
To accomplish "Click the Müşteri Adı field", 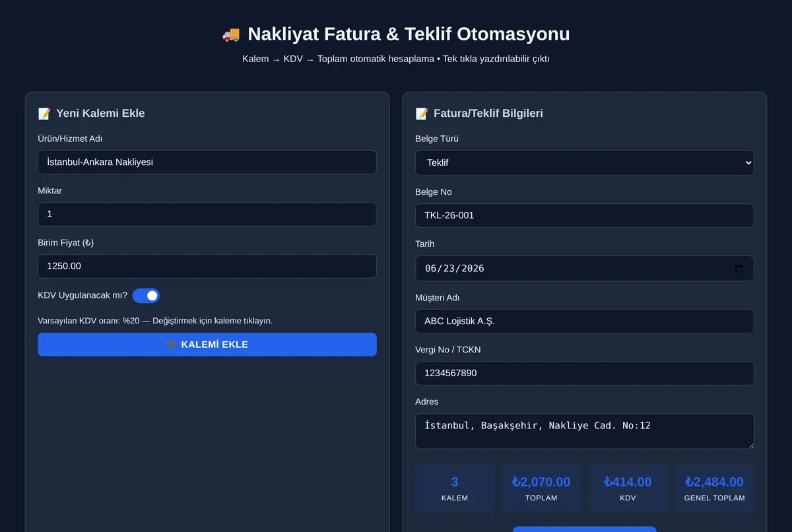I will point(584,321).
